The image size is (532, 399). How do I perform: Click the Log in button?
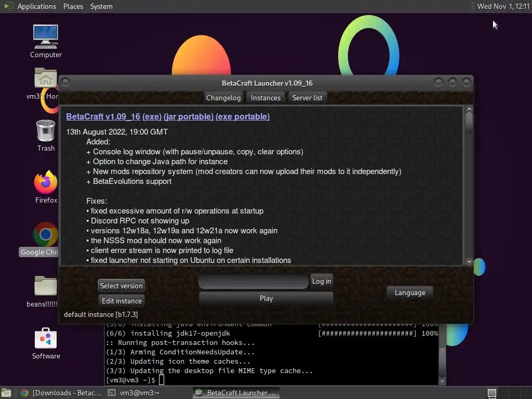point(321,281)
